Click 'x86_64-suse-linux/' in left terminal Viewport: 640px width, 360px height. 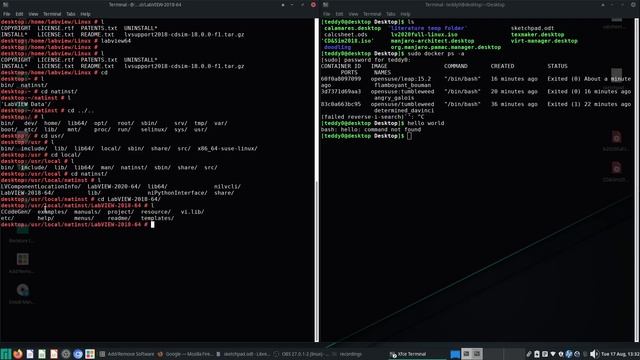coord(227,149)
